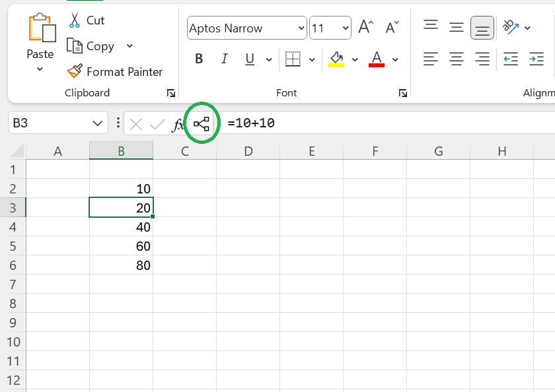Open the Paste options arrow
Viewport: 555px width, 392px height.
click(40, 69)
